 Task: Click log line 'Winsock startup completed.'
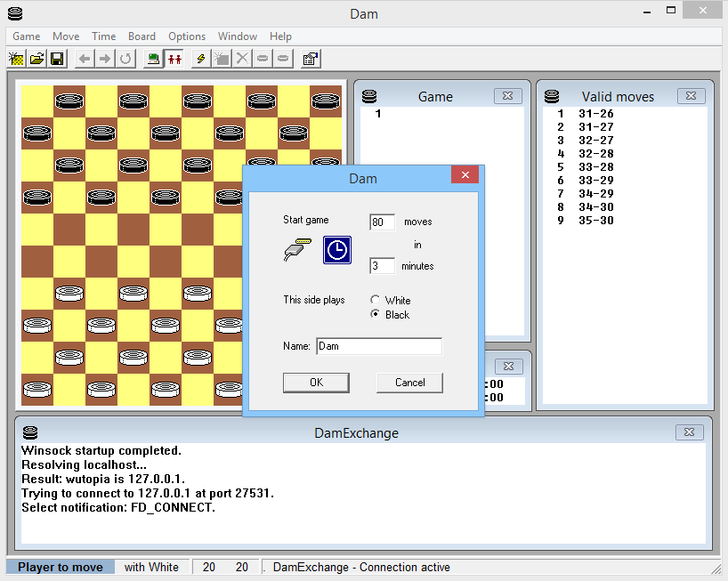click(101, 450)
